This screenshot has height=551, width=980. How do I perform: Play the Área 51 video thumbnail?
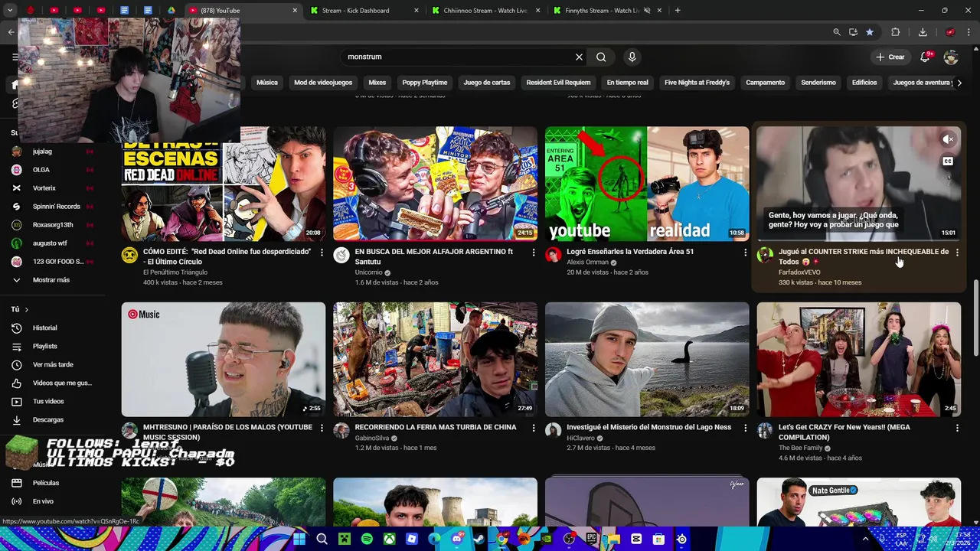647,184
